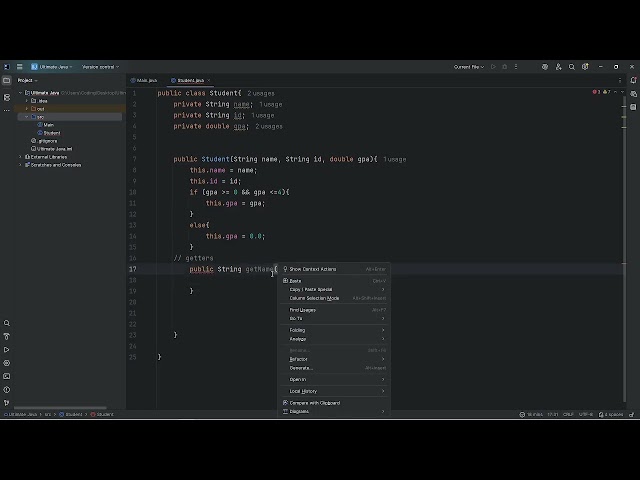Click the src breadcrumb in status bar
Viewport: 640px width, 480px height.
tap(48, 414)
